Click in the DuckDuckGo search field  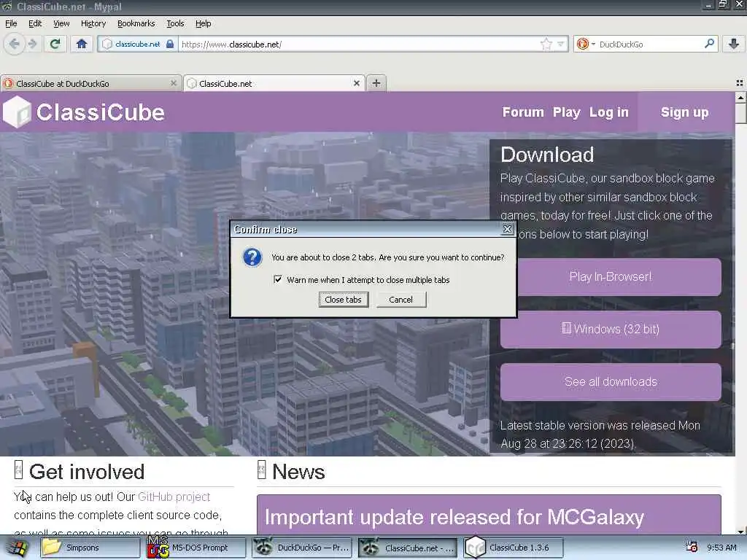[x=650, y=44]
